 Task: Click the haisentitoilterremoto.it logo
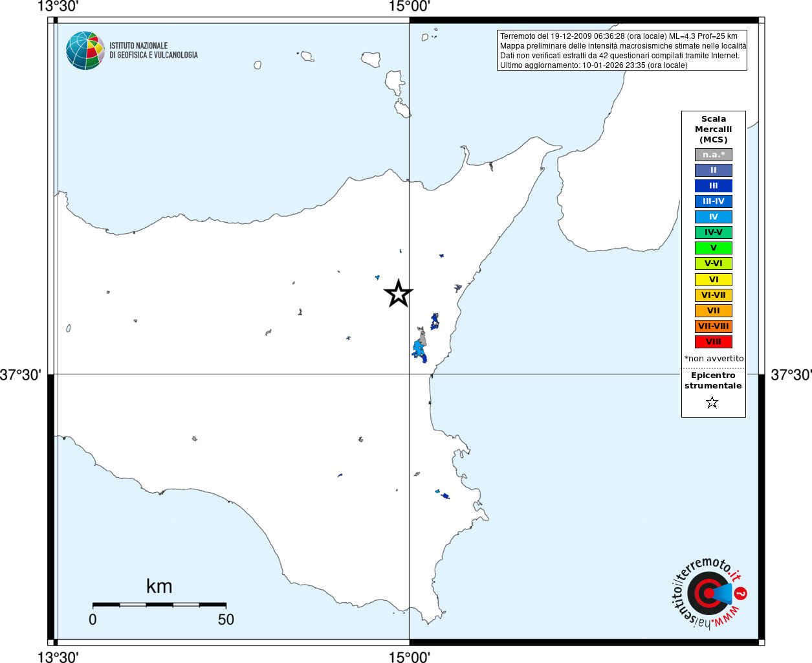point(709,593)
